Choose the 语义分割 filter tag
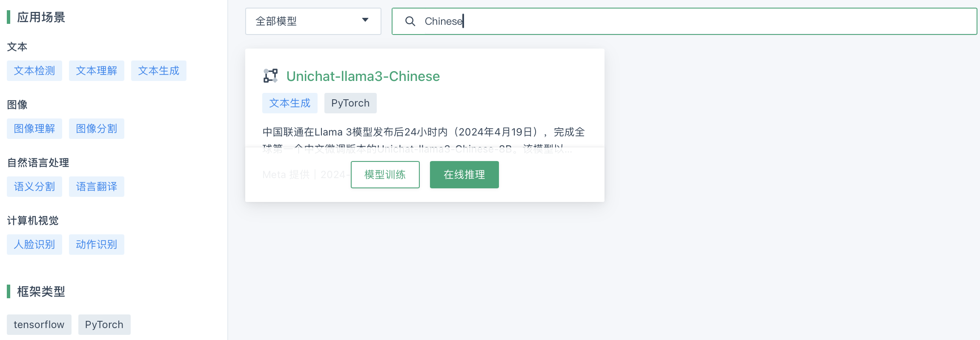 pos(34,187)
